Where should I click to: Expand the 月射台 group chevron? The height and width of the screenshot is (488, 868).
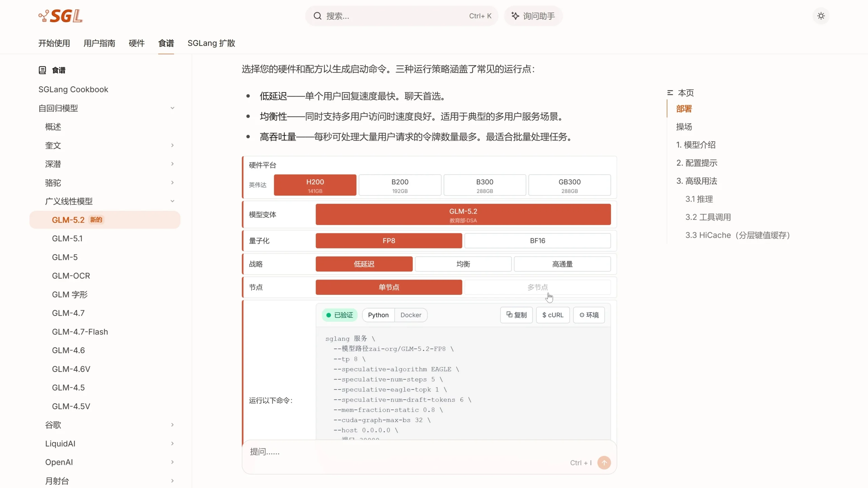pos(172,481)
